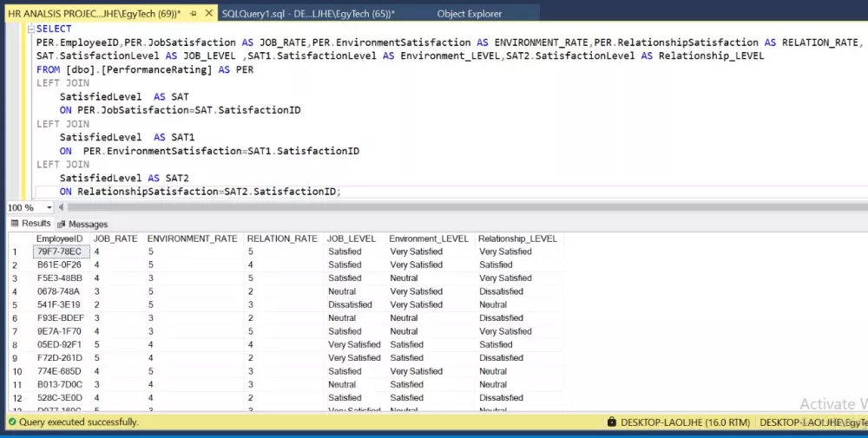Pin the HR ANALSIS PROJEC query tab
The width and height of the screenshot is (868, 438).
click(194, 14)
